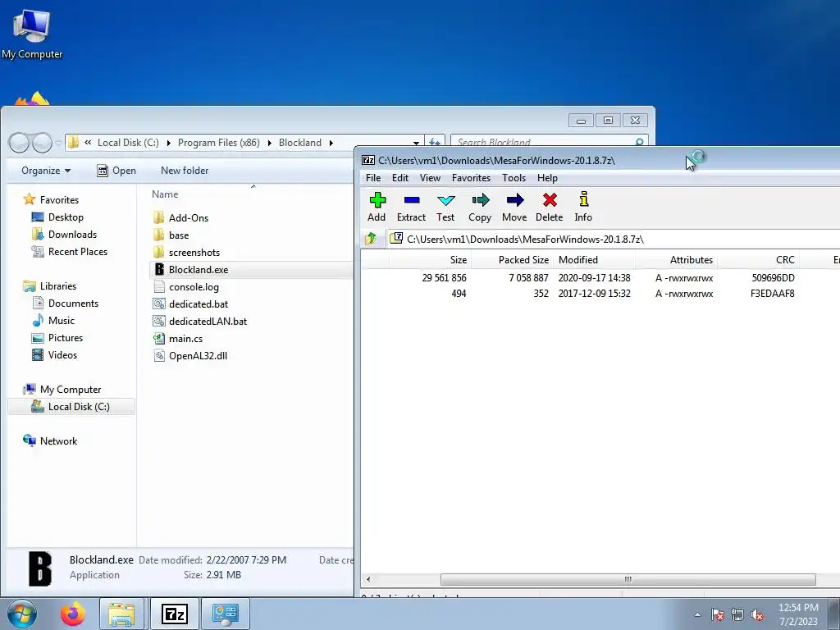Open Downloads under Favorites
This screenshot has width=840, height=630.
pyautogui.click(x=72, y=234)
